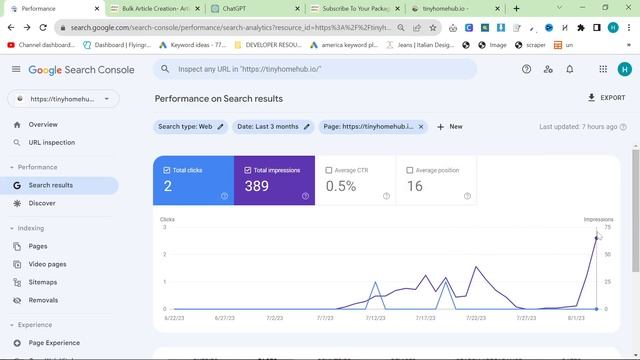Click the browser address bar

(231, 28)
